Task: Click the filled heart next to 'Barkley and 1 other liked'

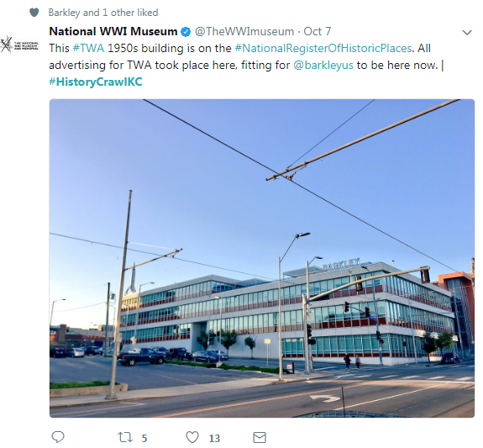Action: pos(34,13)
